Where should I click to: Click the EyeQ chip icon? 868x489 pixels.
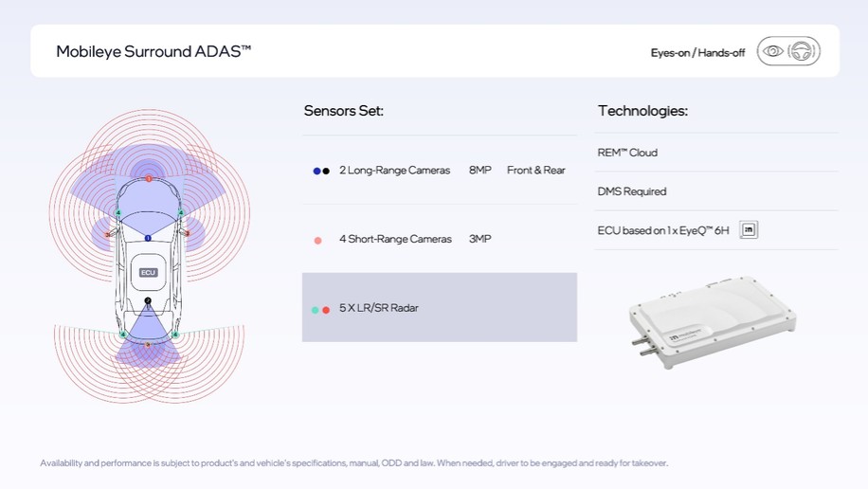point(749,230)
